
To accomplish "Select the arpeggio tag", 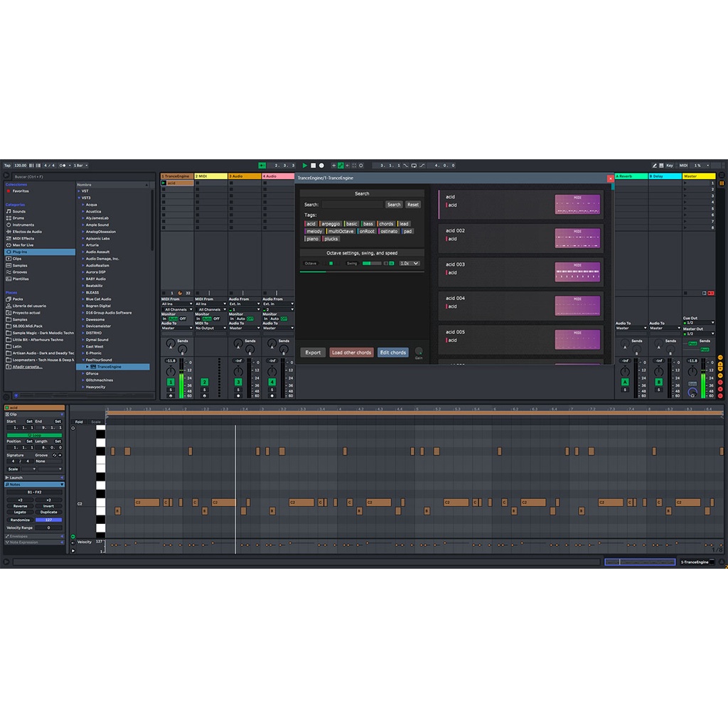I will pos(331,224).
